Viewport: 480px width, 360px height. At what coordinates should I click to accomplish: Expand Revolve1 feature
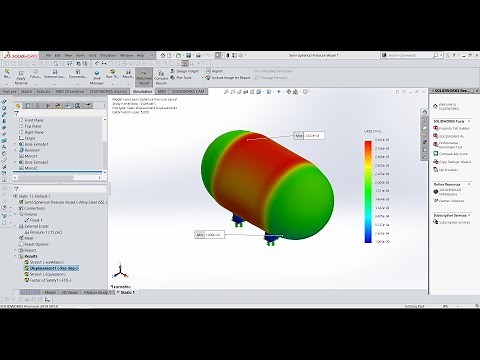15,150
